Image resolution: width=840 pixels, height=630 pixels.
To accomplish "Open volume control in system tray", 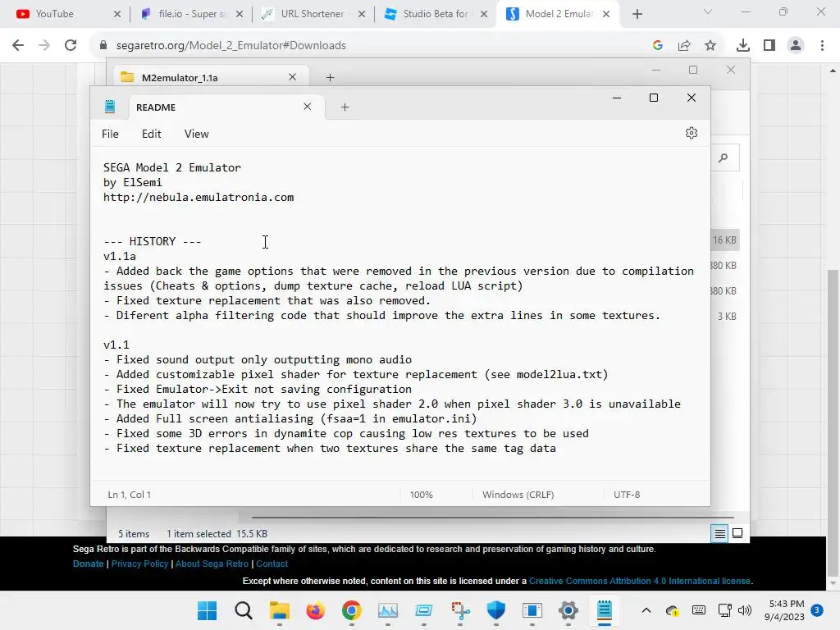I will tap(745, 610).
